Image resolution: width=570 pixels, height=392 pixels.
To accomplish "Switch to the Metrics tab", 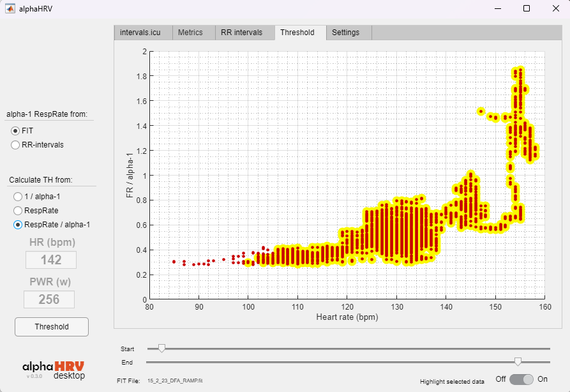I will [193, 33].
